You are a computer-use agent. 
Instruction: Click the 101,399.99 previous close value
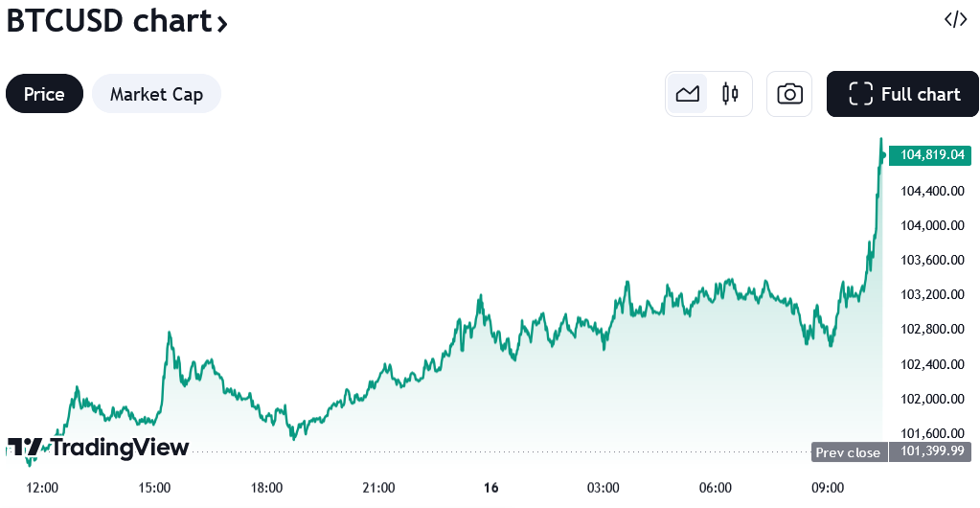[x=930, y=452]
